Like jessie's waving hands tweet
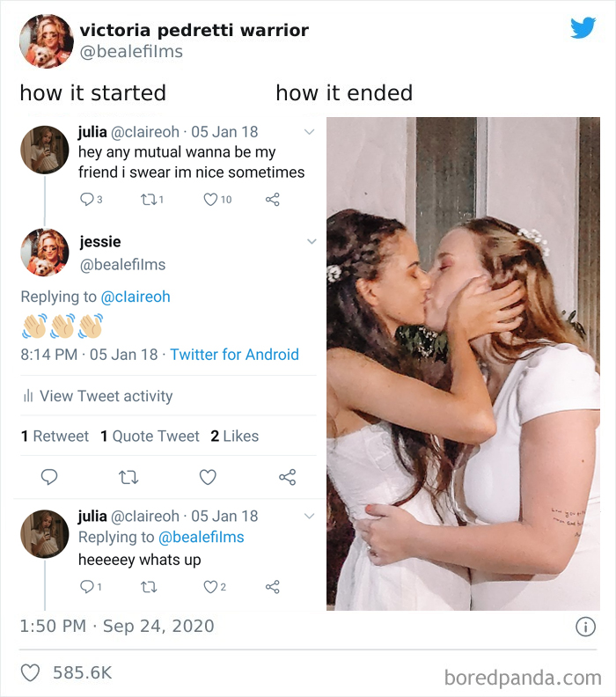616x697 pixels. 208,477
